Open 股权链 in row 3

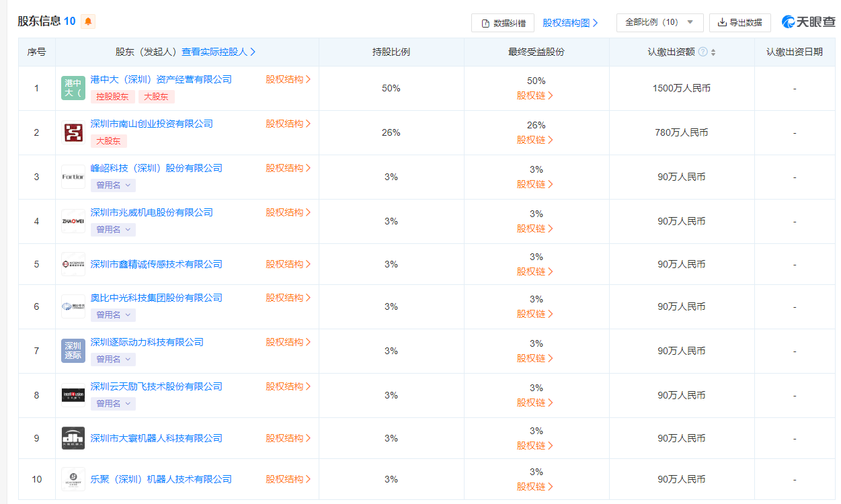point(535,184)
